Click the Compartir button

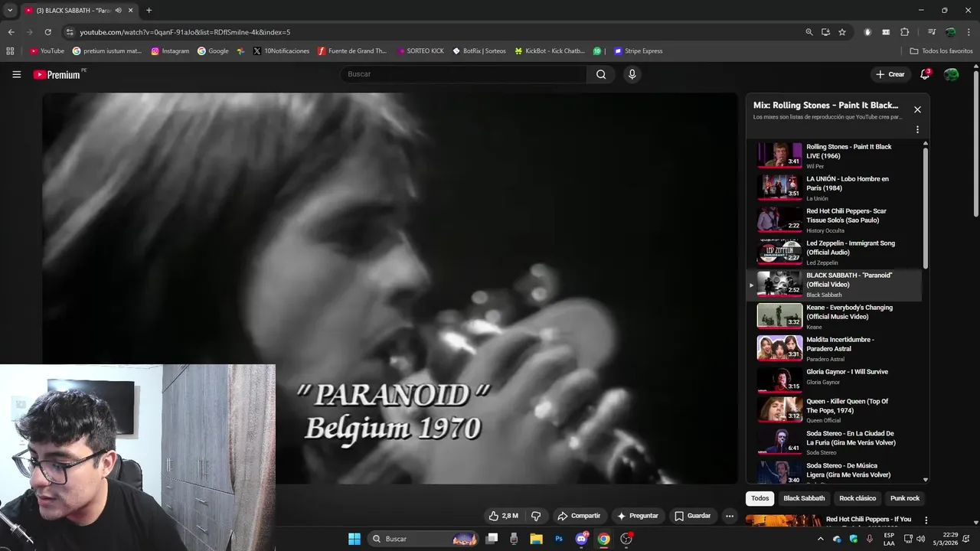pos(579,516)
